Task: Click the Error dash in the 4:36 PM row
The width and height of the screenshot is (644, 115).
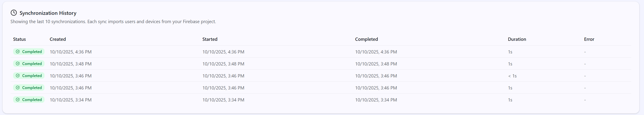Action: pos(585,52)
